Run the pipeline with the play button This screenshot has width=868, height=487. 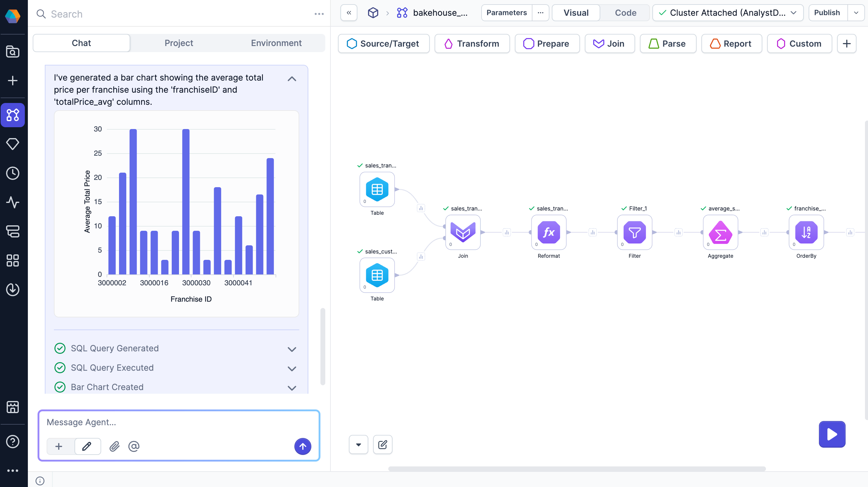(x=832, y=434)
